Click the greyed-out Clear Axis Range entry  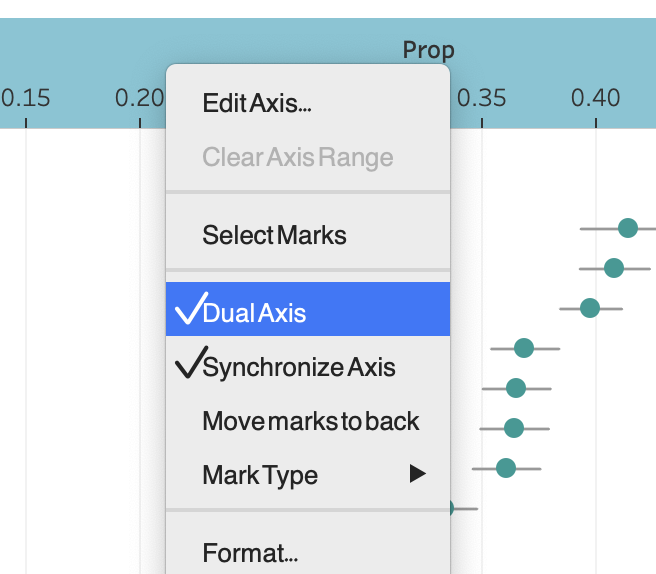click(x=297, y=157)
